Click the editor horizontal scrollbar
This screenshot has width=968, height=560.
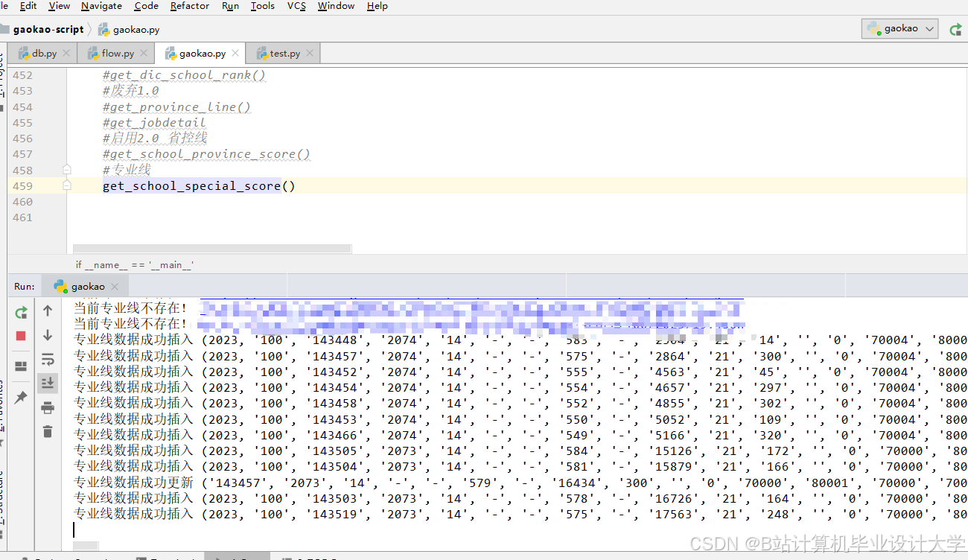[x=211, y=249]
